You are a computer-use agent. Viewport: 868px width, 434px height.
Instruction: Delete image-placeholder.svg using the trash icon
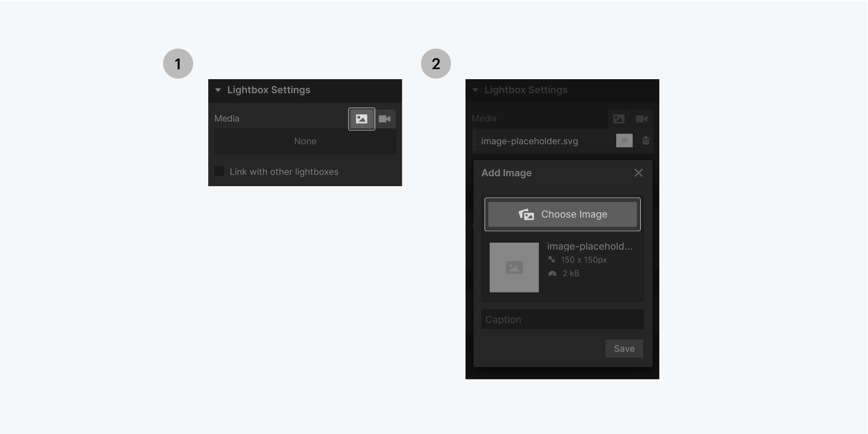click(x=646, y=140)
